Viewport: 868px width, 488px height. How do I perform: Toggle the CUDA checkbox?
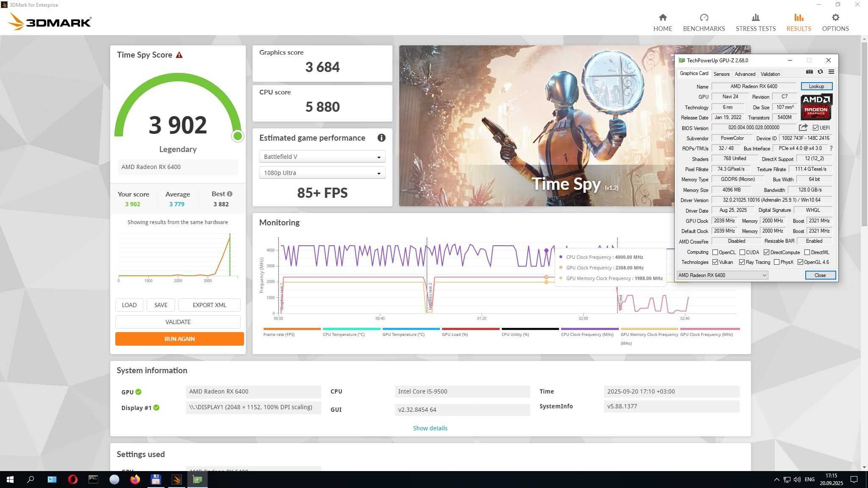point(742,252)
